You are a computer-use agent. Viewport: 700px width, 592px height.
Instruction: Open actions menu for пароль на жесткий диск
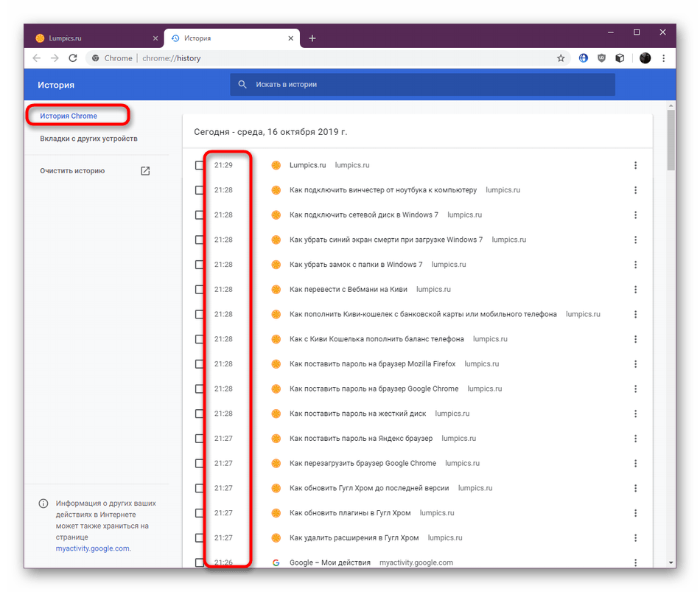pos(635,414)
